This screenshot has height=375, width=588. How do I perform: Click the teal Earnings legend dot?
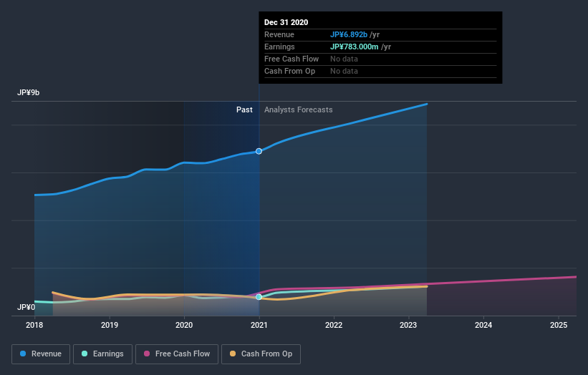[x=85, y=354]
